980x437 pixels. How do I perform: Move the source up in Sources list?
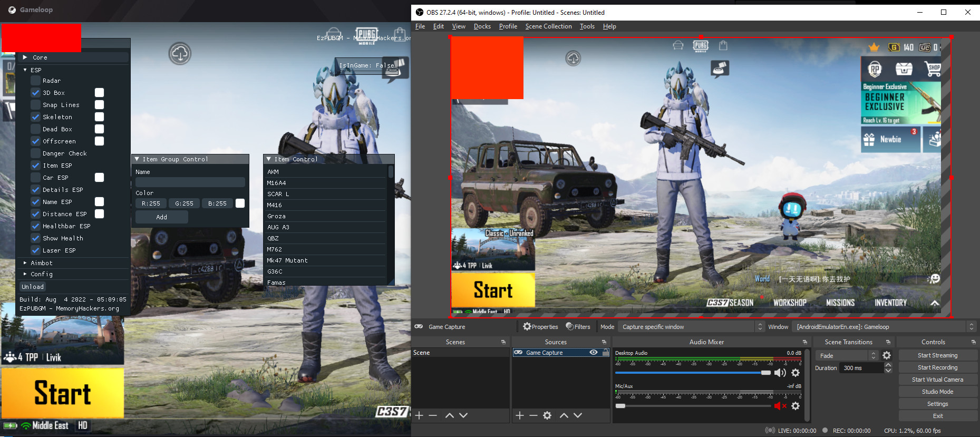pos(564,415)
